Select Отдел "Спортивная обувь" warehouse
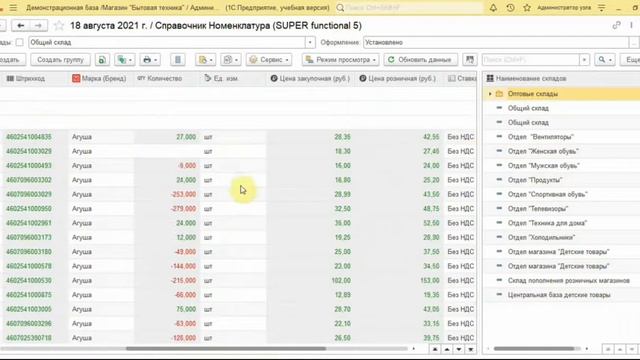 click(x=547, y=194)
